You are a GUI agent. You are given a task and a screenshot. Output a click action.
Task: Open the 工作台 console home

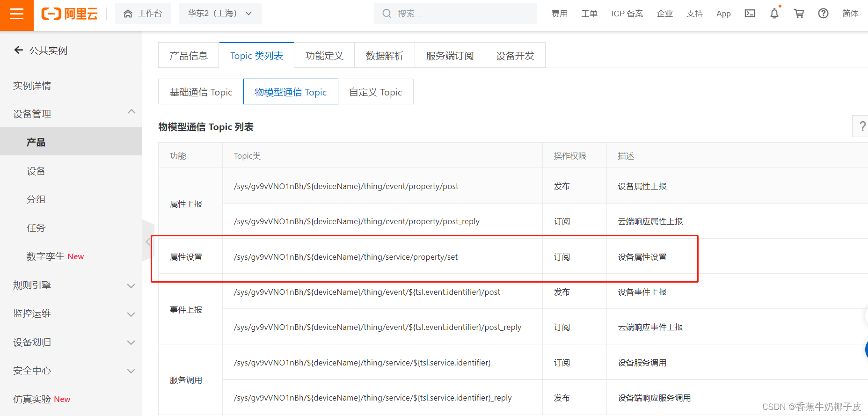click(143, 14)
